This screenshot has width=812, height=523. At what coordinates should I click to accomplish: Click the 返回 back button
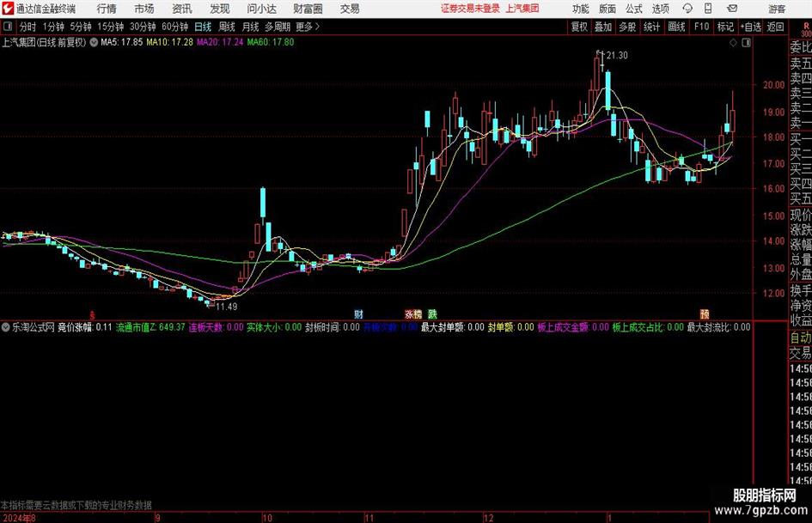(x=775, y=27)
